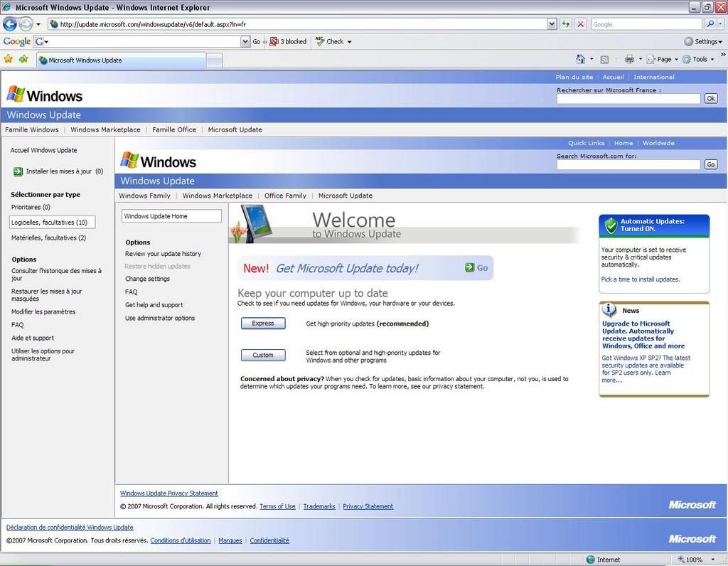Open the Page menu dropdown
The height and width of the screenshot is (566, 728).
[x=663, y=59]
